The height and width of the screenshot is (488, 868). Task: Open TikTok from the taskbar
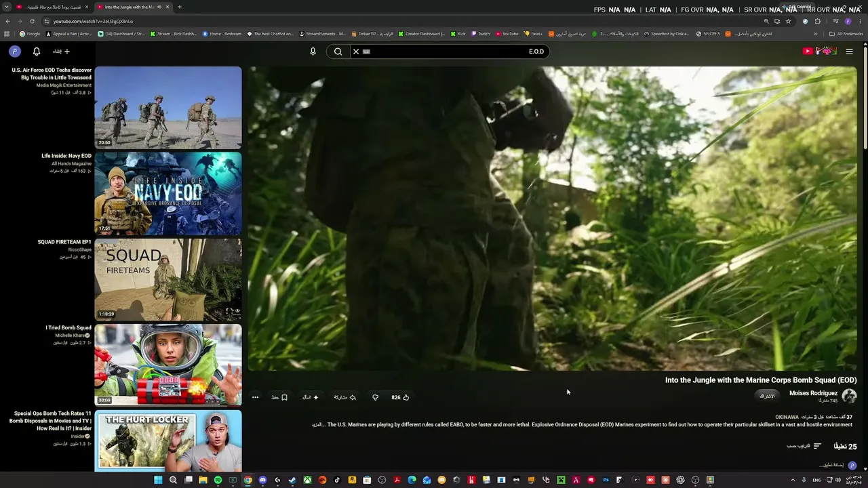[337, 480]
